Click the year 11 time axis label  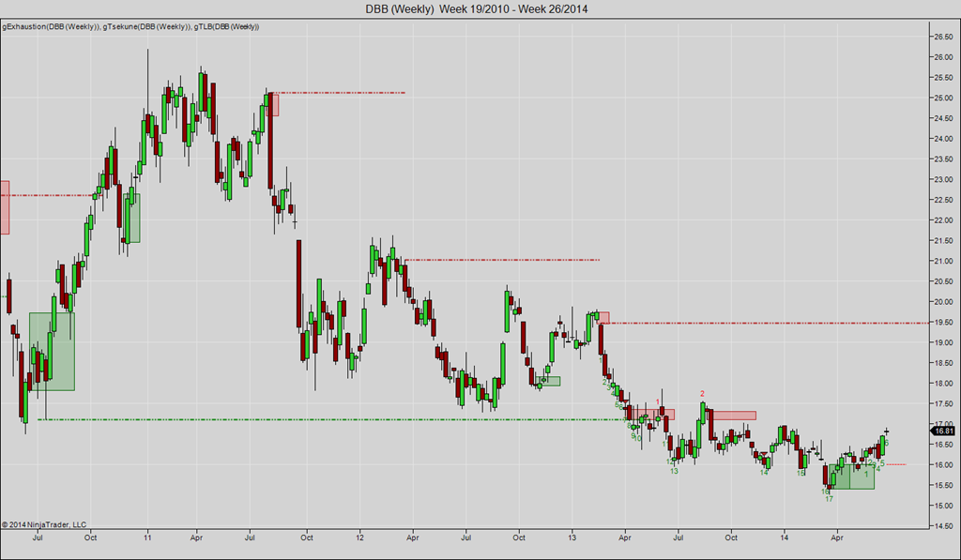(147, 537)
